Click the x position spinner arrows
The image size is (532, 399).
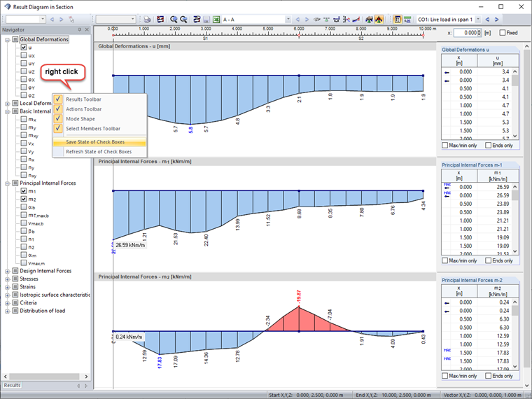coord(479,33)
